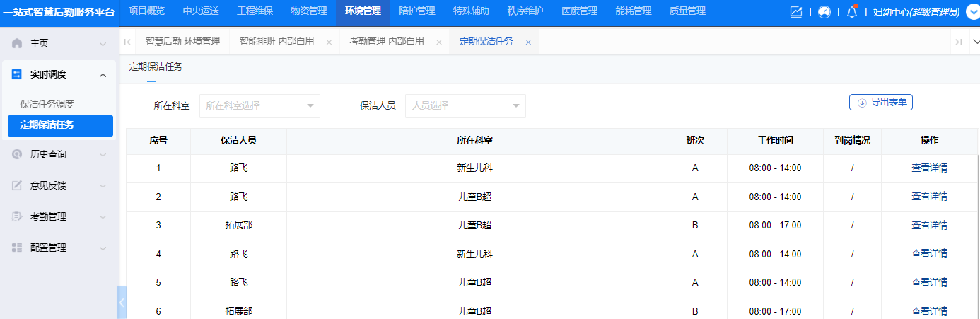Image resolution: width=980 pixels, height=319 pixels.
Task: Select the 定期保洁任务 page tab
Action: click(x=486, y=42)
